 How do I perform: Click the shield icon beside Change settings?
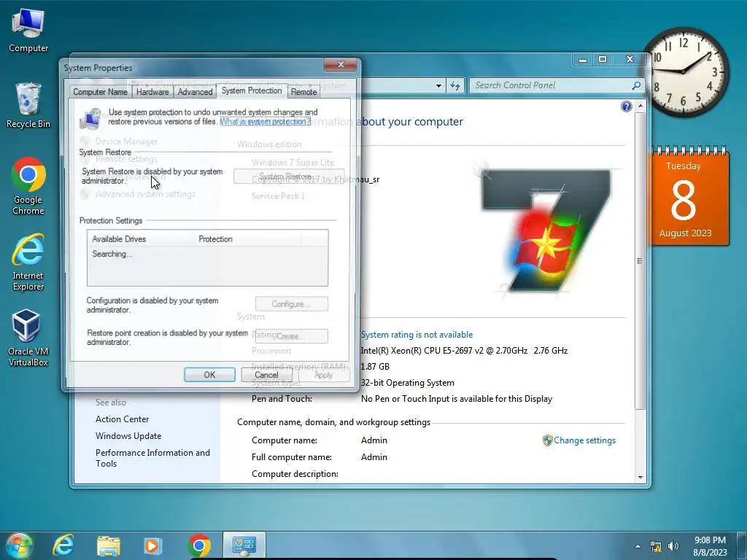pos(547,440)
